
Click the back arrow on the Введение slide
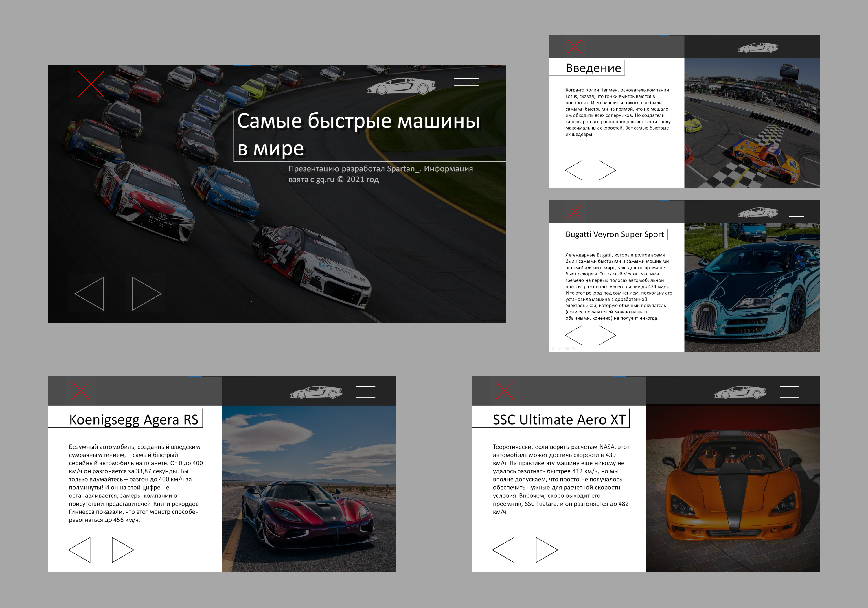[573, 170]
